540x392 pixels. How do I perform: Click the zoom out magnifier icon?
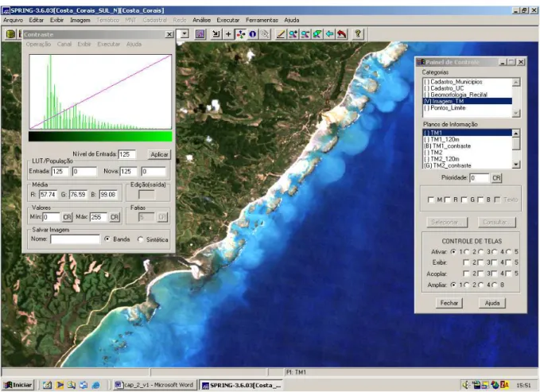tap(305, 34)
